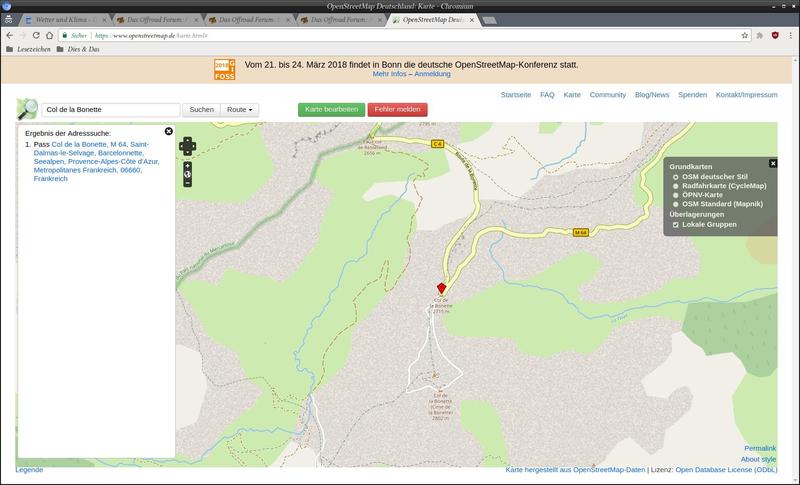Focus the Col de la Bonette search field

pyautogui.click(x=111, y=110)
